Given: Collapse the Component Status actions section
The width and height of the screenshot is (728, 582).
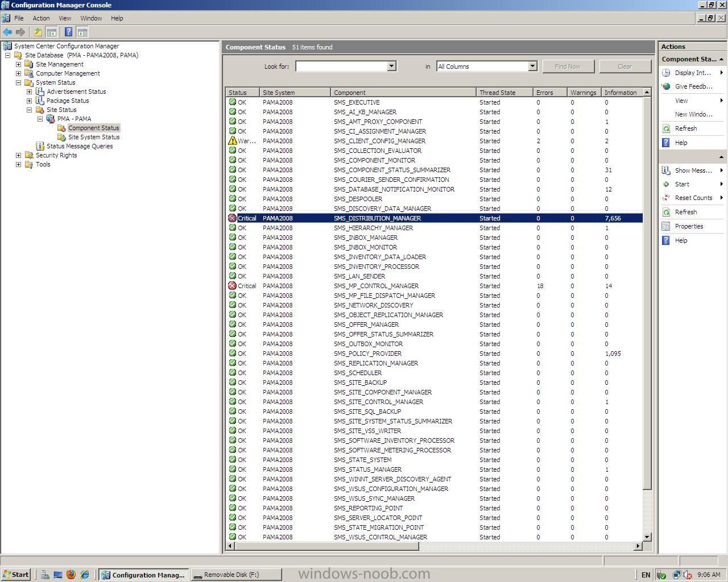Looking at the screenshot, I should coord(721,59).
